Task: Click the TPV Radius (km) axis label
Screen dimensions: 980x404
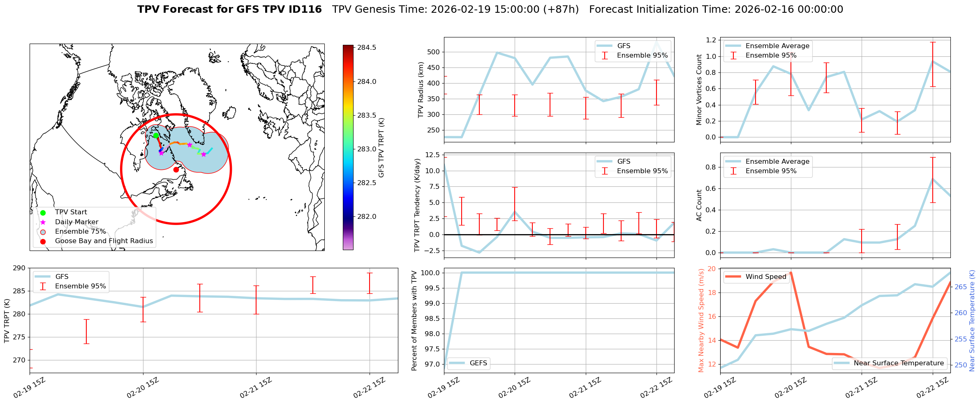Action: (x=421, y=90)
